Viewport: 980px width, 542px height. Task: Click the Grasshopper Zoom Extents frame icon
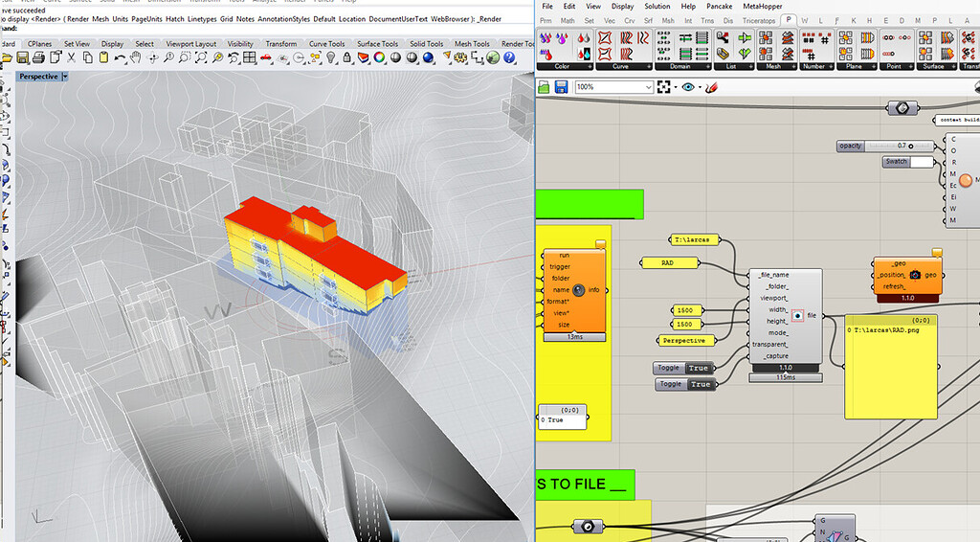click(664, 87)
